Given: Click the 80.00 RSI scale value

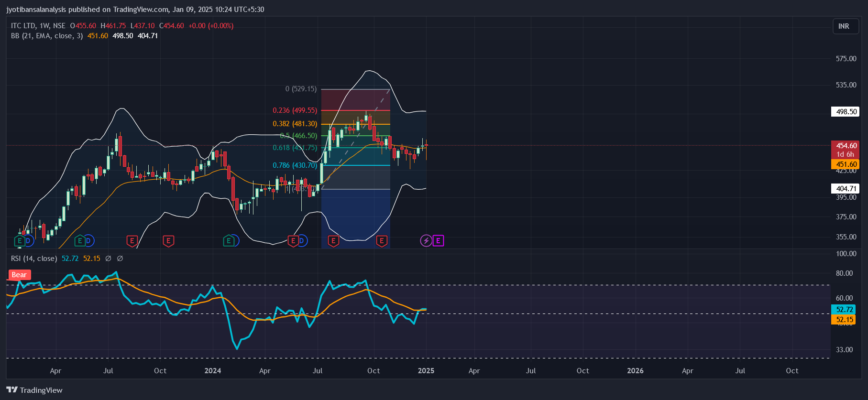Looking at the screenshot, I should coord(844,273).
